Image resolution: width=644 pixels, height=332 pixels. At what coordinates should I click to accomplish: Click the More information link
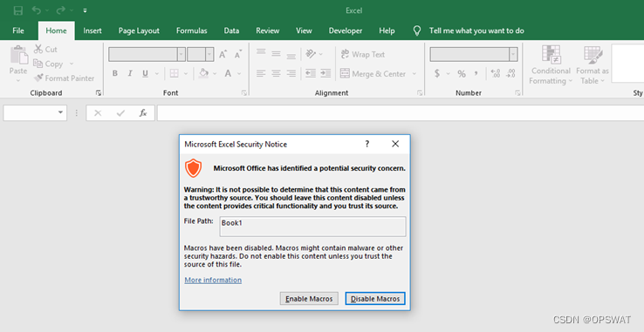(213, 280)
